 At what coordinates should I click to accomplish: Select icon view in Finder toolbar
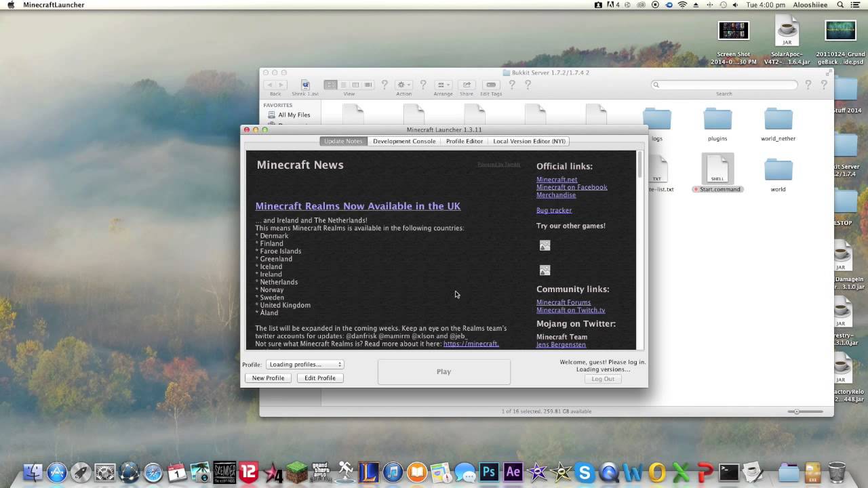pyautogui.click(x=330, y=85)
